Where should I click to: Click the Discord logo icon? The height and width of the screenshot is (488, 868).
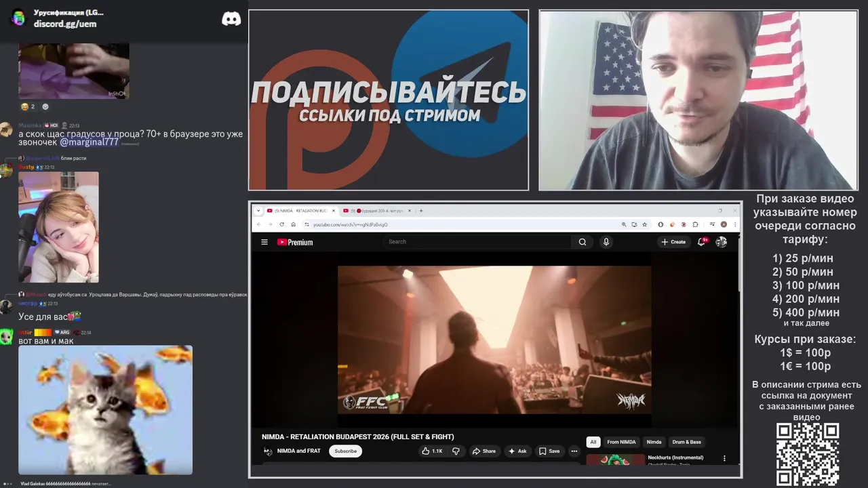(x=231, y=19)
